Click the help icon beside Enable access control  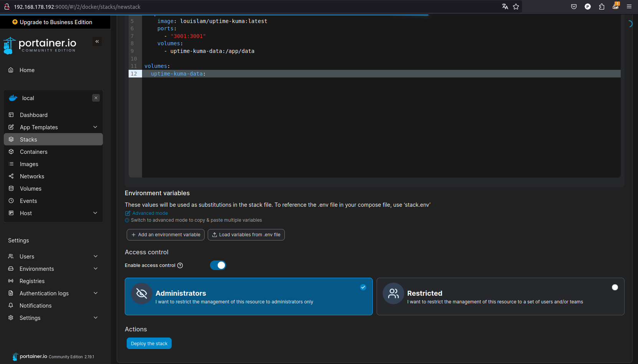(x=180, y=265)
